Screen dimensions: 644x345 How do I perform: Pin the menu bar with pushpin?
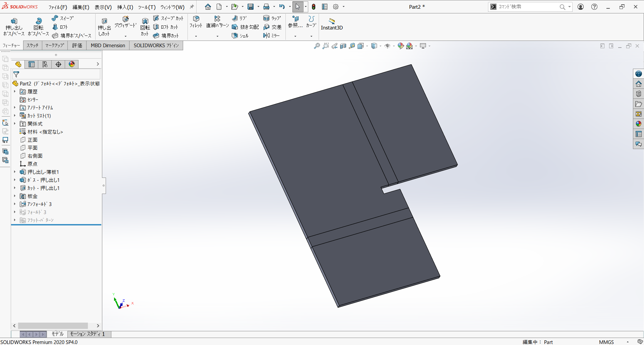(x=192, y=7)
